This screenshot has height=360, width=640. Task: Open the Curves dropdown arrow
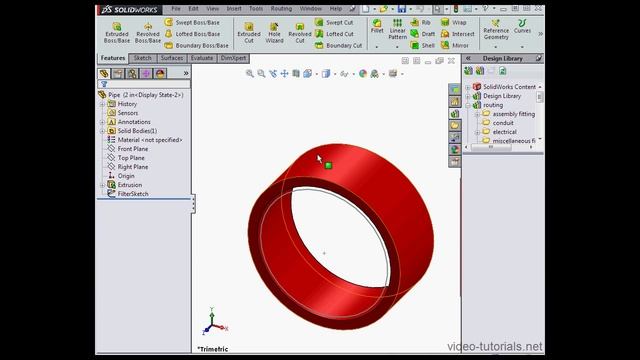pos(522,47)
